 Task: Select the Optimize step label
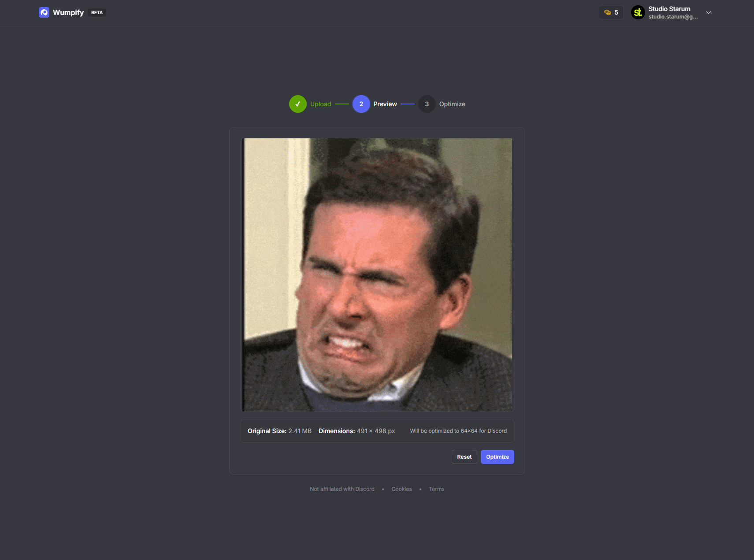452,104
